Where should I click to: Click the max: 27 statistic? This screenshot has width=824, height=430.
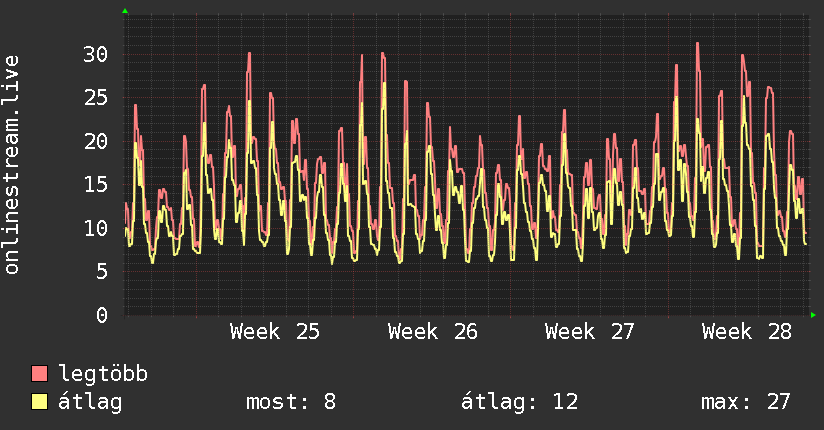pyautogui.click(x=746, y=402)
